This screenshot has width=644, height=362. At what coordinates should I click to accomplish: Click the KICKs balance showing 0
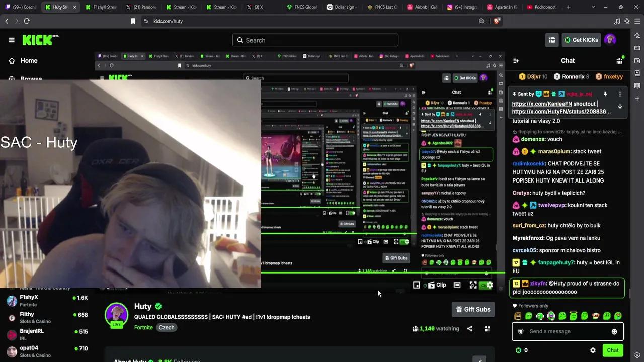[x=522, y=350]
